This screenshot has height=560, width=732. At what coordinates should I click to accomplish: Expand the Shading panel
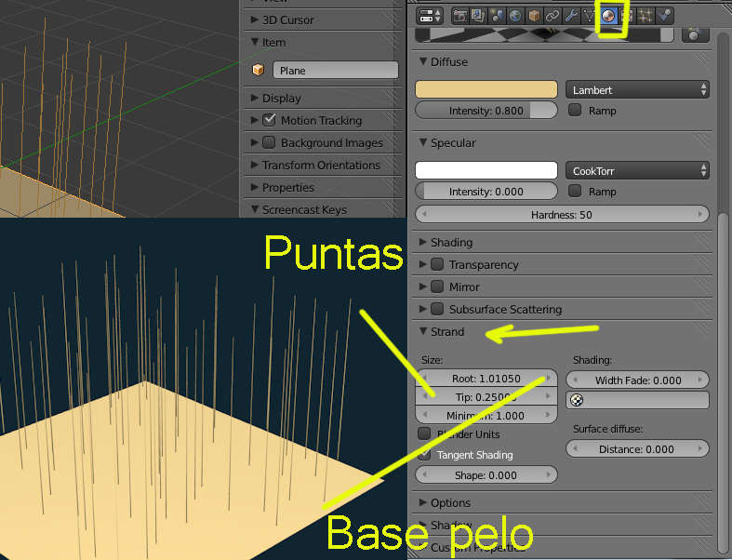click(423, 242)
